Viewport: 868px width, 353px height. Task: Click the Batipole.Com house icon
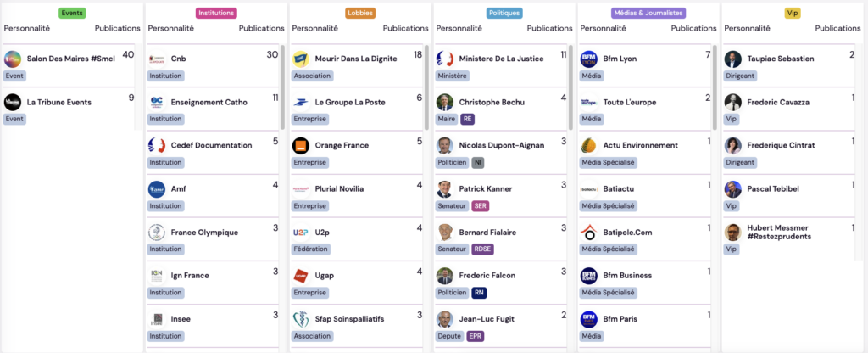tap(588, 233)
